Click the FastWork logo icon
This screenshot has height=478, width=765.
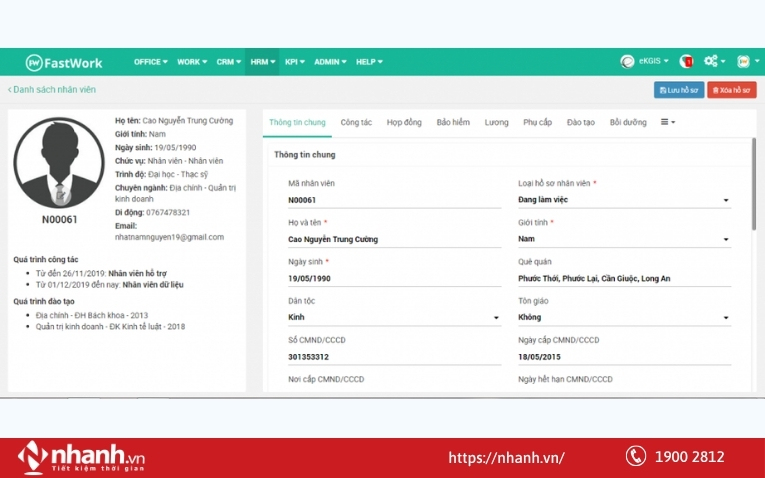point(34,62)
